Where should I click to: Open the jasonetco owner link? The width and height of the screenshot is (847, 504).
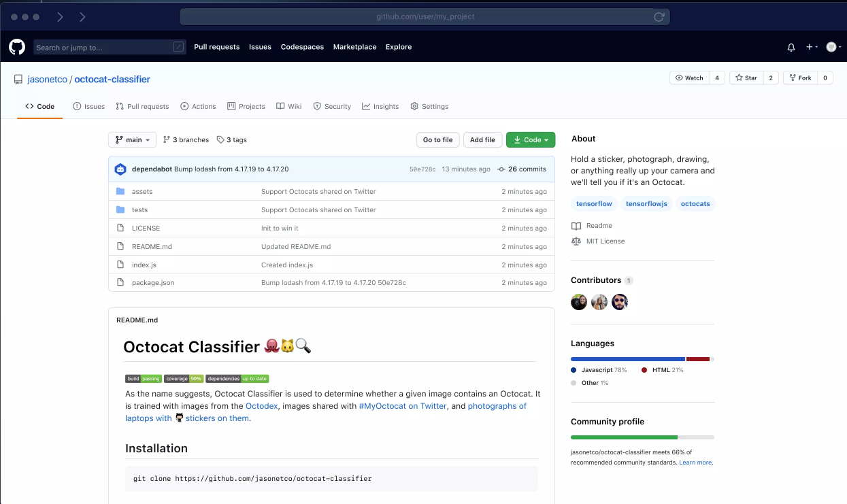47,80
